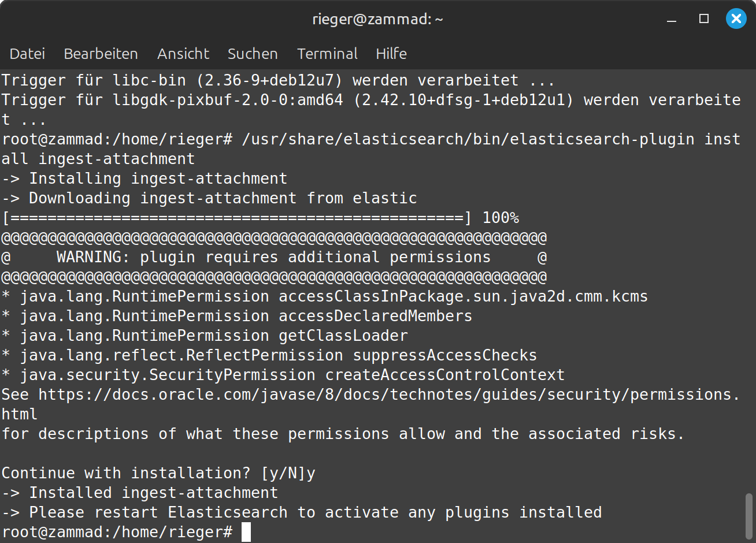Click the WARNING plugin permissions text
The image size is (756, 543).
pyautogui.click(x=273, y=257)
